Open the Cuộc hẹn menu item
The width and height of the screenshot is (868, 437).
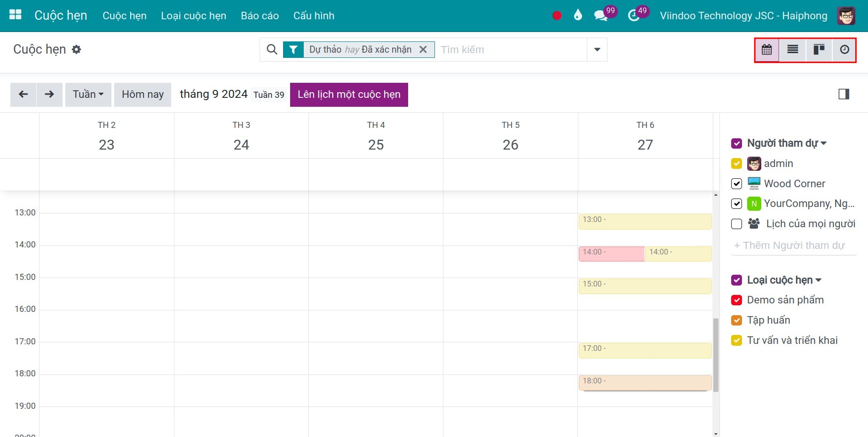[x=125, y=16]
